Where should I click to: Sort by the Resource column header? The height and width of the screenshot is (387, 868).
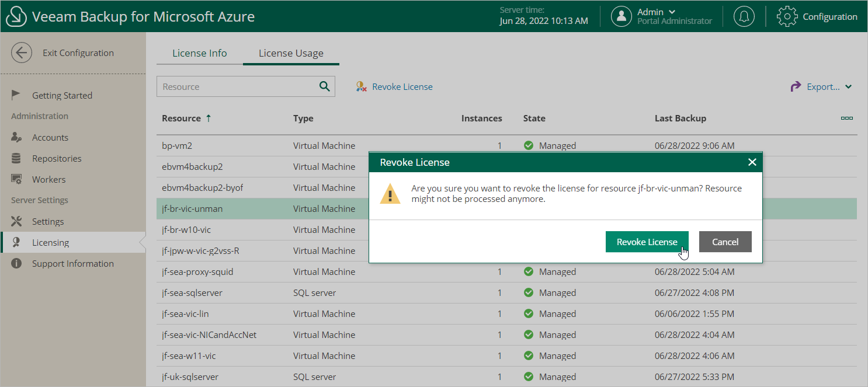click(182, 118)
